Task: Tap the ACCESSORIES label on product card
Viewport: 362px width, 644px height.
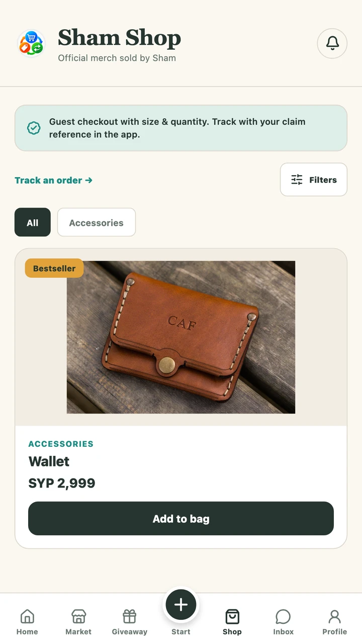Action: (61, 444)
